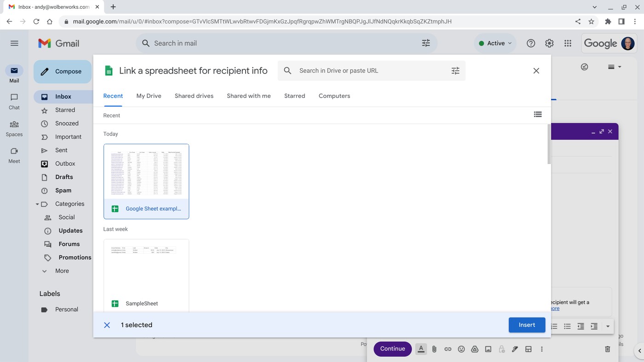Deselect the current file via the X
644x362 pixels.
[107, 325]
